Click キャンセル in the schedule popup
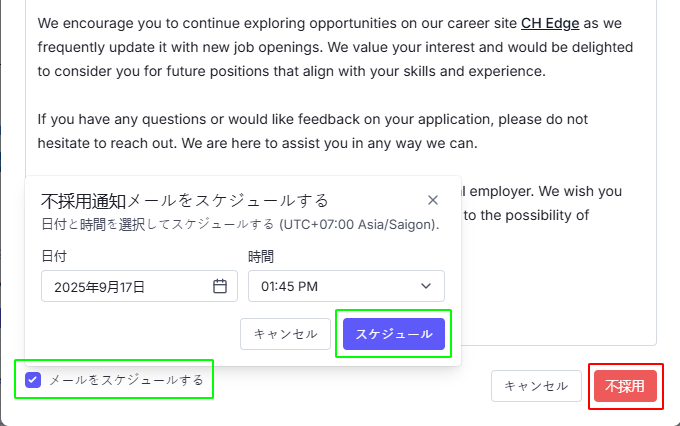 click(x=285, y=334)
